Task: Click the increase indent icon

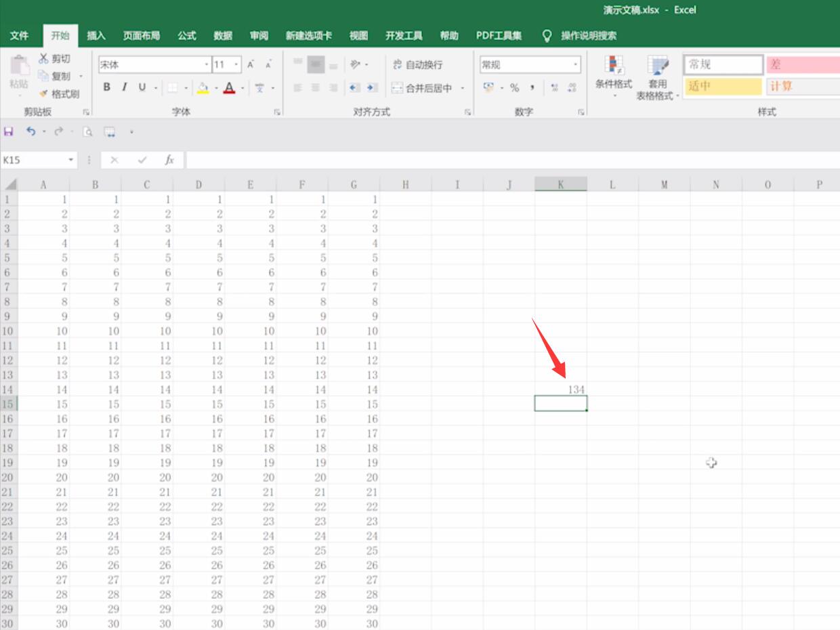Action: click(x=372, y=87)
